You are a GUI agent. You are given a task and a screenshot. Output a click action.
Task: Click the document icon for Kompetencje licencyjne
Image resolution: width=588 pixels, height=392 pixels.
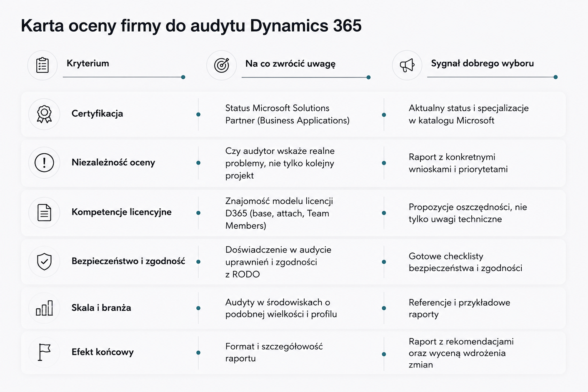[x=44, y=212]
